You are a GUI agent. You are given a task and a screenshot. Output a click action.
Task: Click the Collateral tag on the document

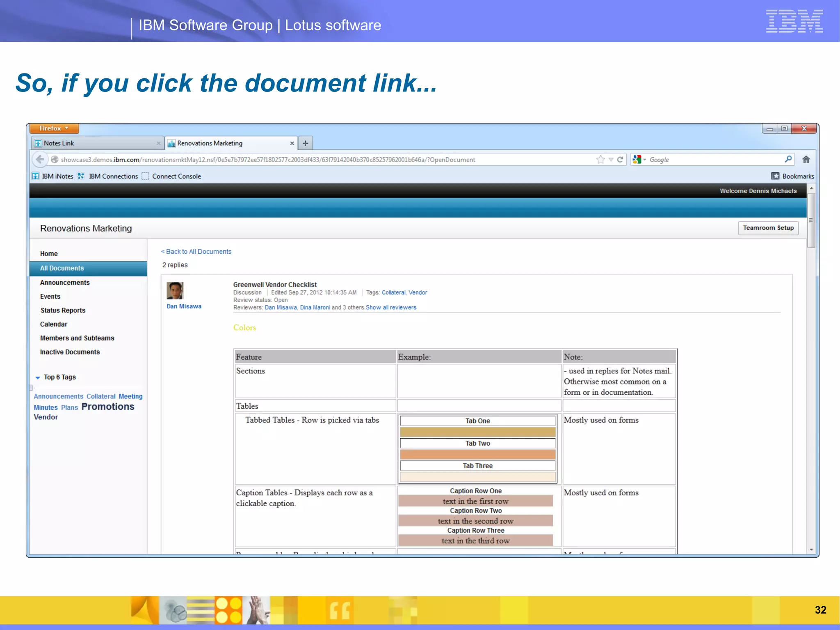(x=393, y=293)
